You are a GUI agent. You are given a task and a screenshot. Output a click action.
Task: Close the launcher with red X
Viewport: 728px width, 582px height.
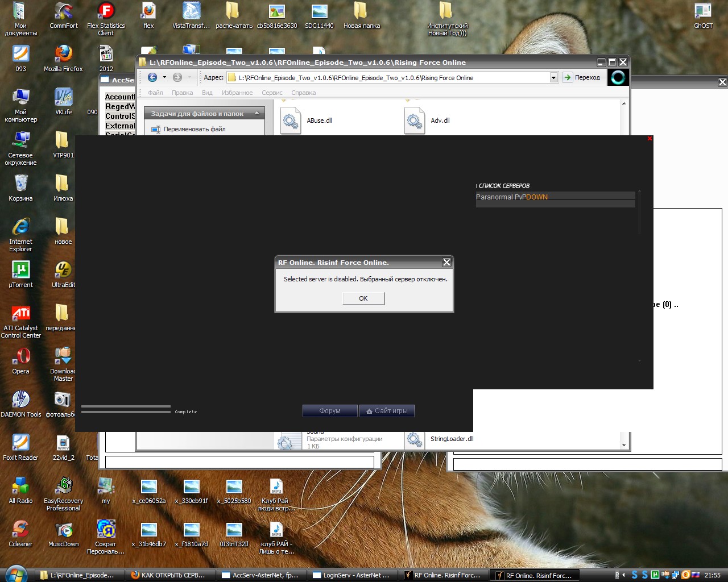(650, 138)
